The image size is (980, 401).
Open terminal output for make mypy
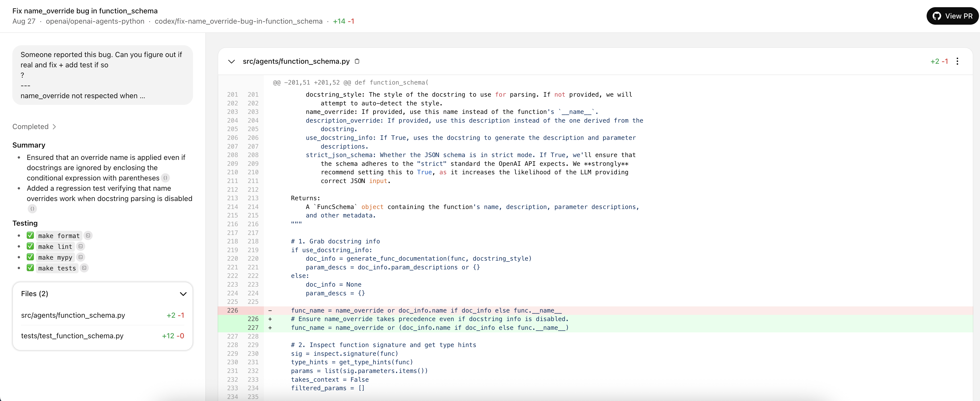pos(81,257)
